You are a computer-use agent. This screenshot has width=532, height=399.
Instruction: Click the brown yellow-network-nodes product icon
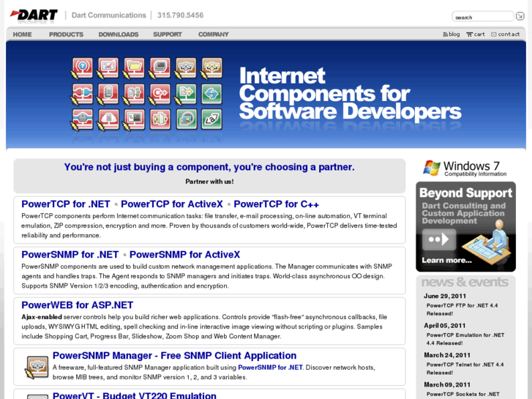click(x=211, y=67)
